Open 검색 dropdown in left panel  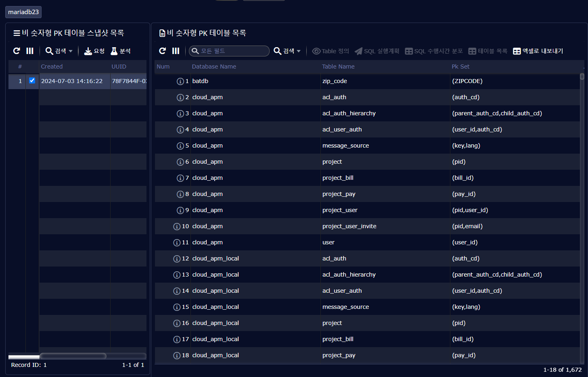point(59,51)
